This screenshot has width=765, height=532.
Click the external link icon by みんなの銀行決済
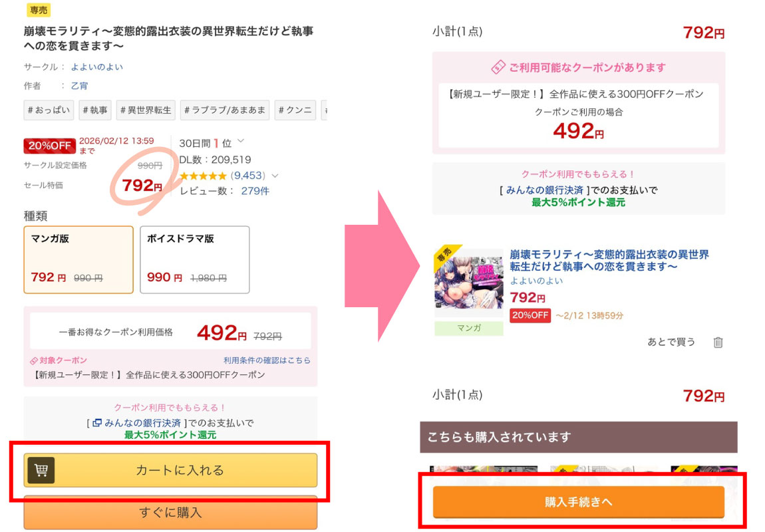click(97, 423)
